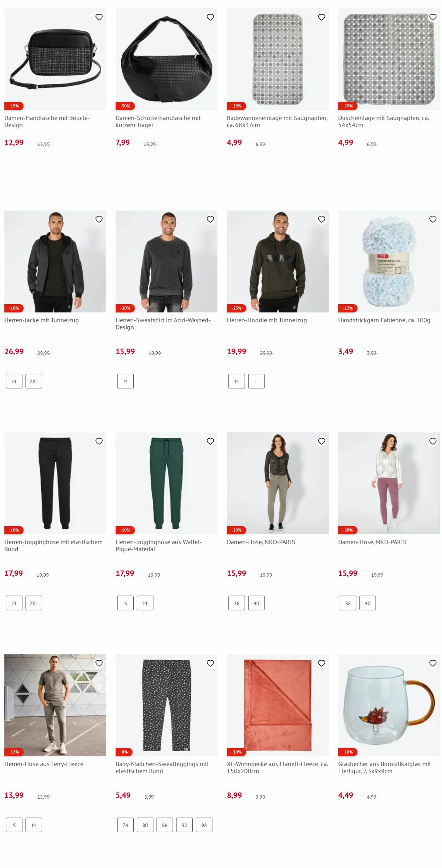Choose size L for Herren-Hoodie

point(256,381)
